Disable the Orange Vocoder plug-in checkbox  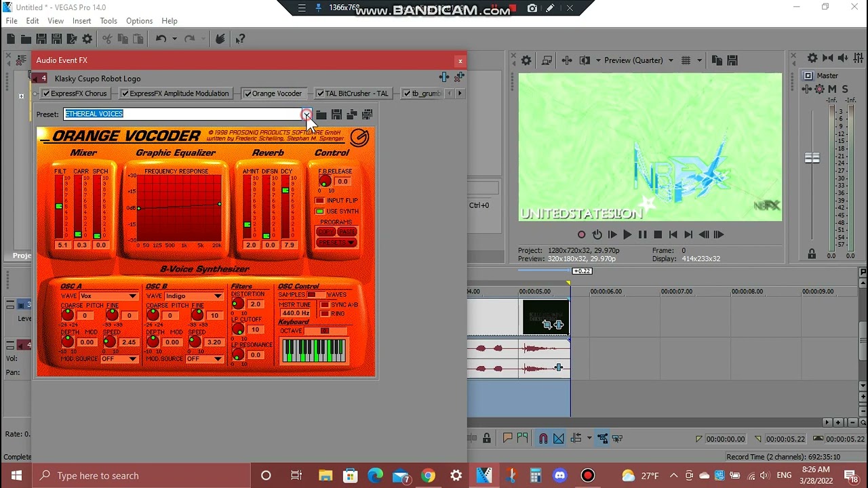(x=248, y=94)
